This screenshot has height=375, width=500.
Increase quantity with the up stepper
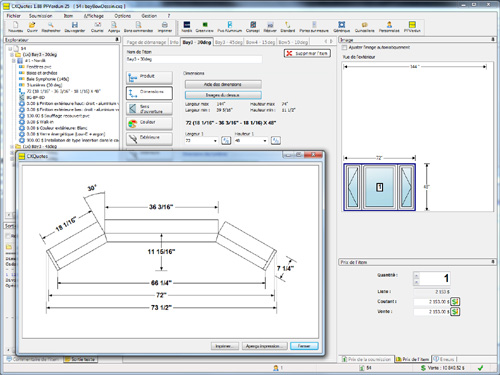pos(416,276)
